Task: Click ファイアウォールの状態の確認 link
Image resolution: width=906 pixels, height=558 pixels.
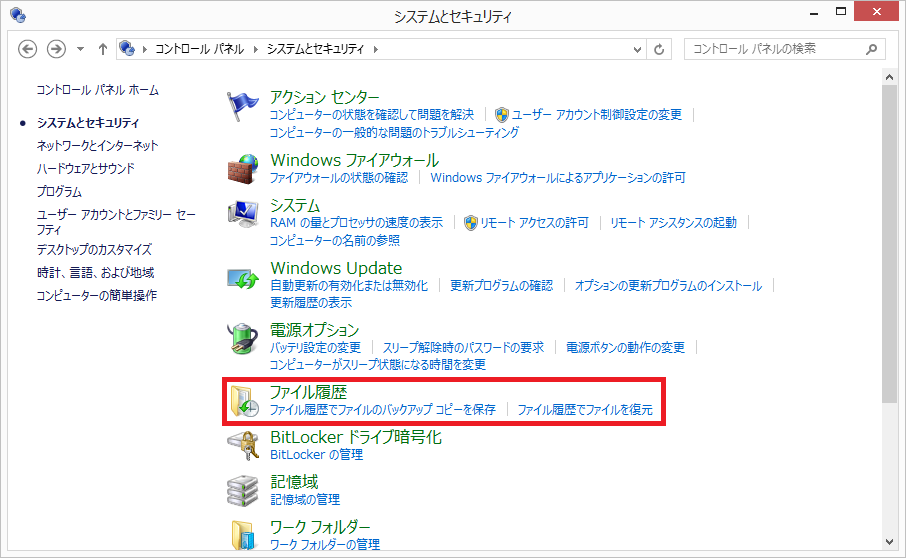Action: point(339,178)
